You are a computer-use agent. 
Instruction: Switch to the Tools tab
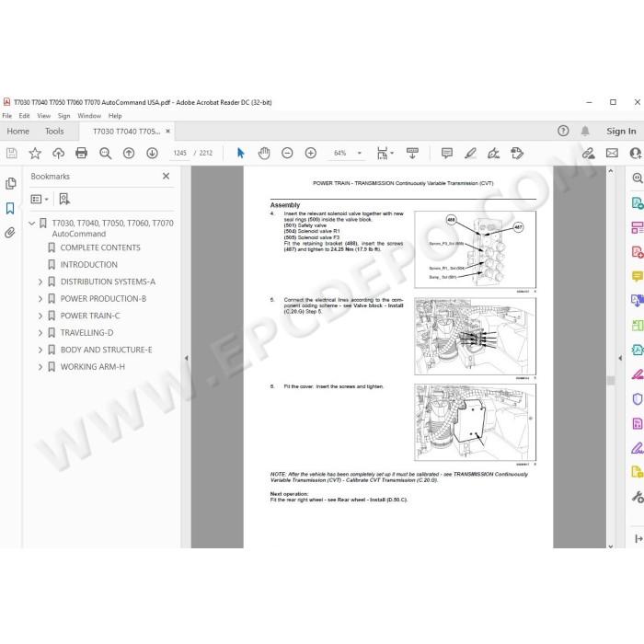54,131
